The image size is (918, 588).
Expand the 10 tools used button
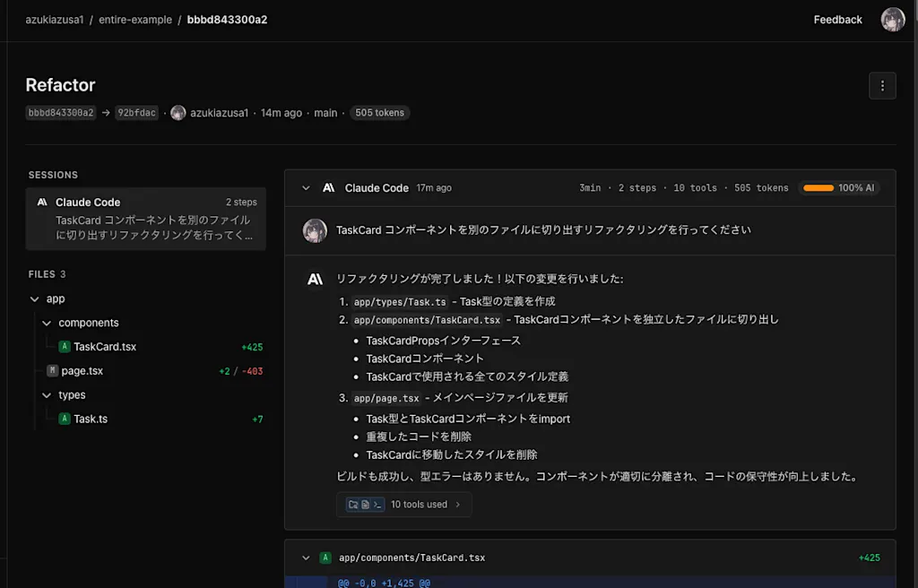tap(404, 505)
